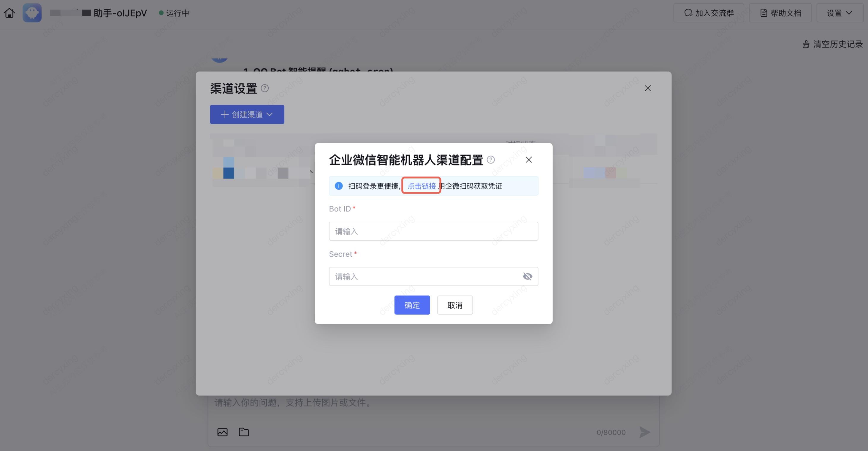Click the send arrow icon
This screenshot has height=451, width=868.
click(x=644, y=432)
